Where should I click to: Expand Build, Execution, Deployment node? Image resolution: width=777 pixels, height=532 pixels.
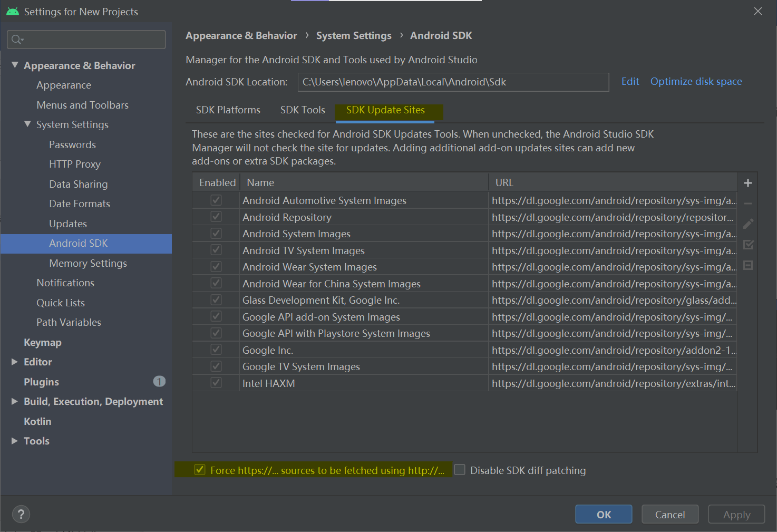(x=15, y=401)
